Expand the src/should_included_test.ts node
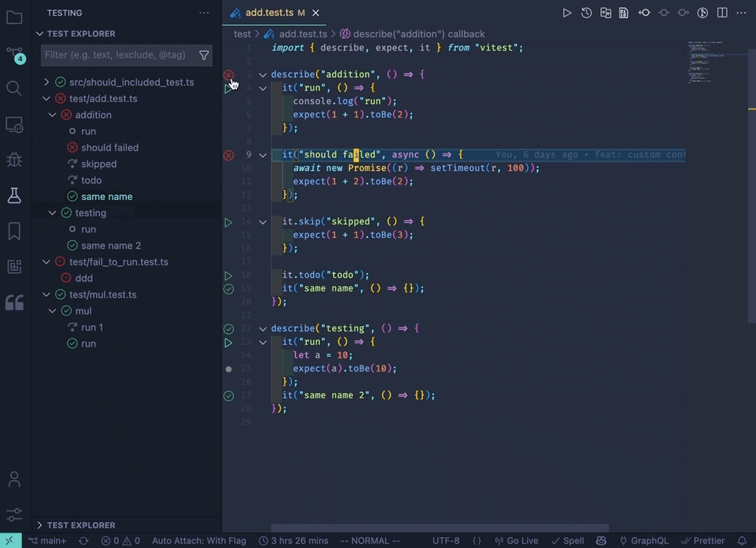This screenshot has height=548, width=756. pos(46,82)
